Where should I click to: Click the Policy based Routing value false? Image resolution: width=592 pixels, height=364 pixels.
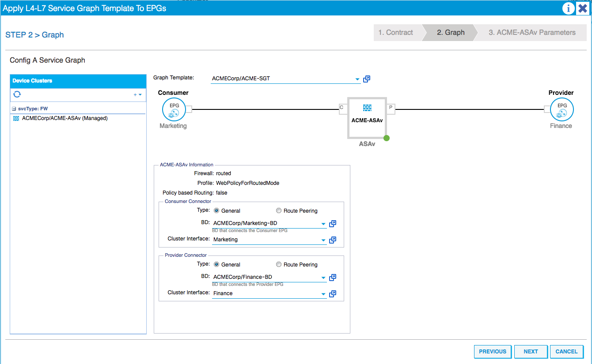click(221, 193)
